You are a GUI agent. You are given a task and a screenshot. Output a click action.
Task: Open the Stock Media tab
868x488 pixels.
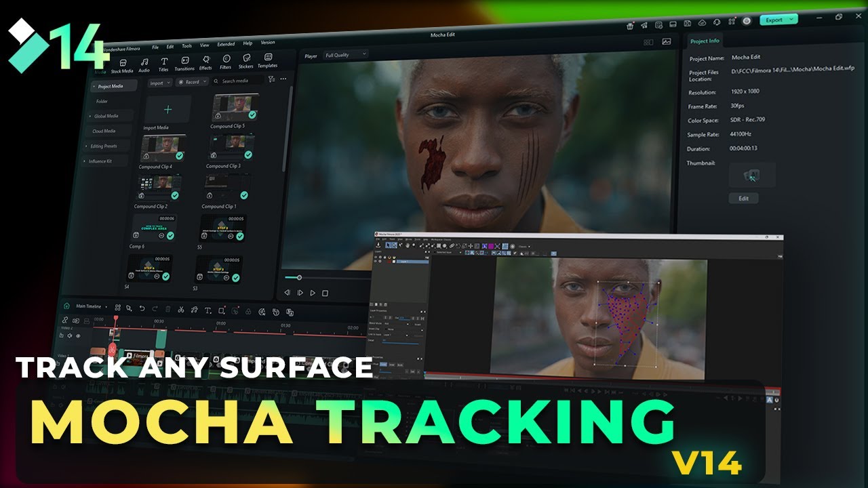(122, 64)
